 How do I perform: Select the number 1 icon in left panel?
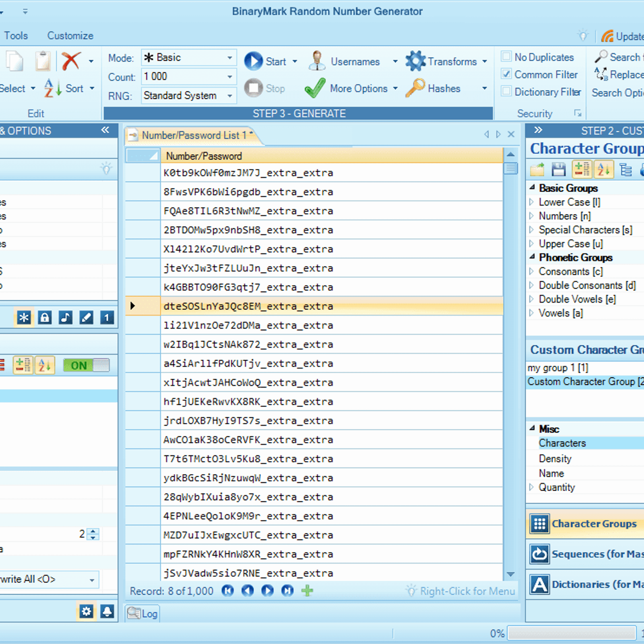coord(107,318)
